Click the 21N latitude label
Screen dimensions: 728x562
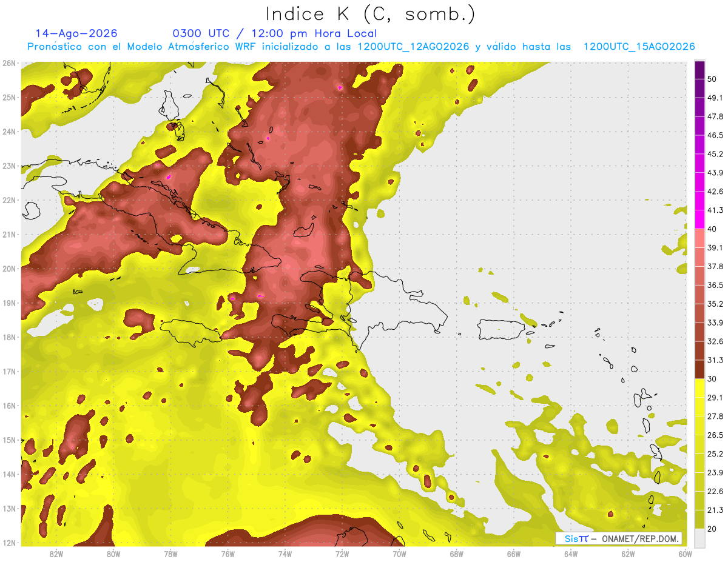tap(8, 234)
